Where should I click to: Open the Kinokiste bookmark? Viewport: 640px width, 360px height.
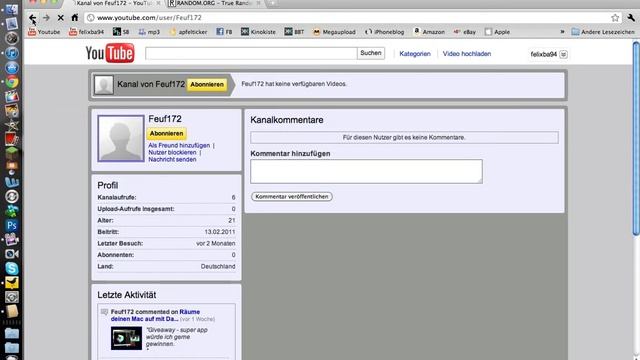click(258, 32)
